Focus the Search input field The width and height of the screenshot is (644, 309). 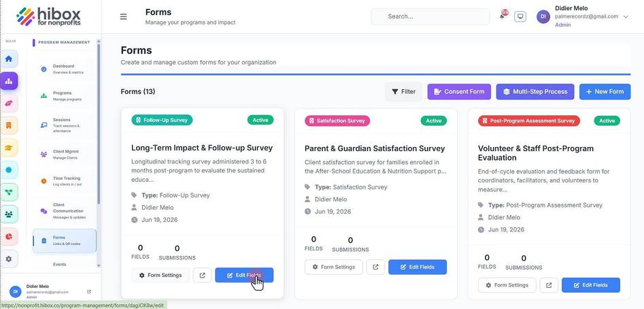[x=430, y=17]
